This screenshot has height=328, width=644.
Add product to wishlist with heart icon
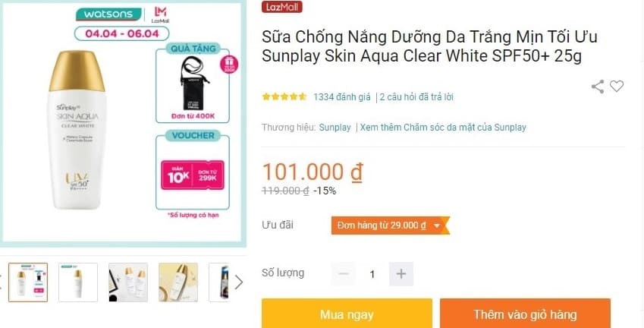617,86
